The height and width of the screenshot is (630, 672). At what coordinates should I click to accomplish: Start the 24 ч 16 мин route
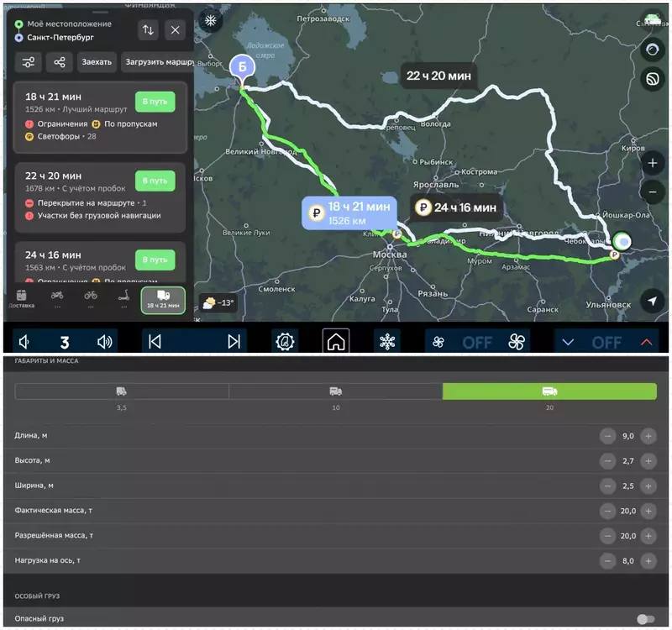click(x=155, y=260)
